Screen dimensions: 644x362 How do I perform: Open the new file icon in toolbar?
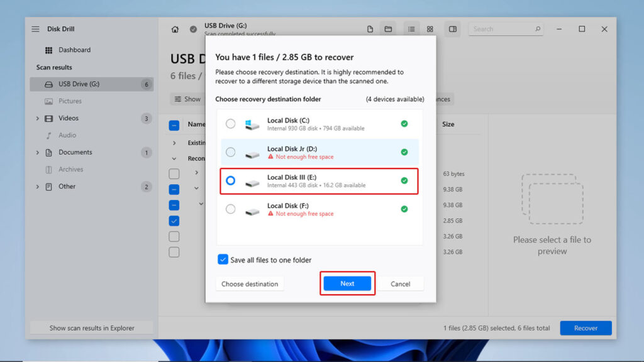click(370, 29)
